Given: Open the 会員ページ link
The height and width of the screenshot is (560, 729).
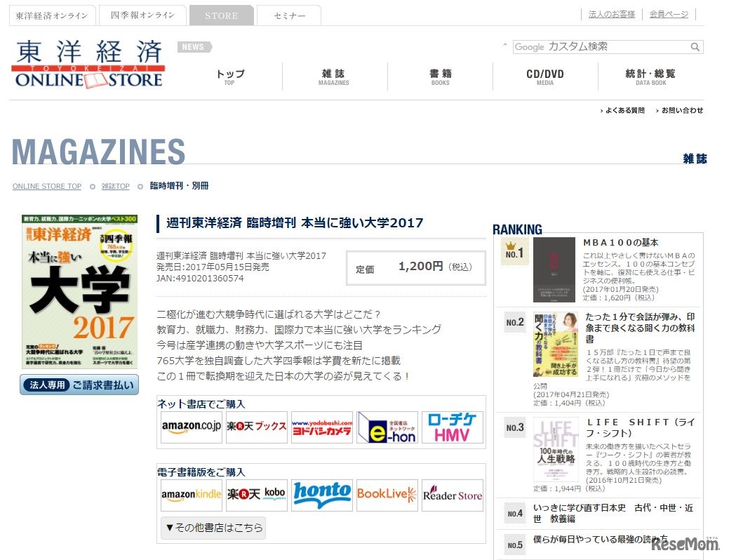Looking at the screenshot, I should (x=668, y=13).
